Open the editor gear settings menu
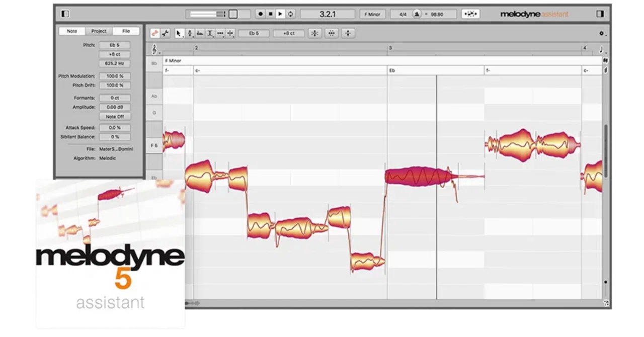 pyautogui.click(x=602, y=34)
